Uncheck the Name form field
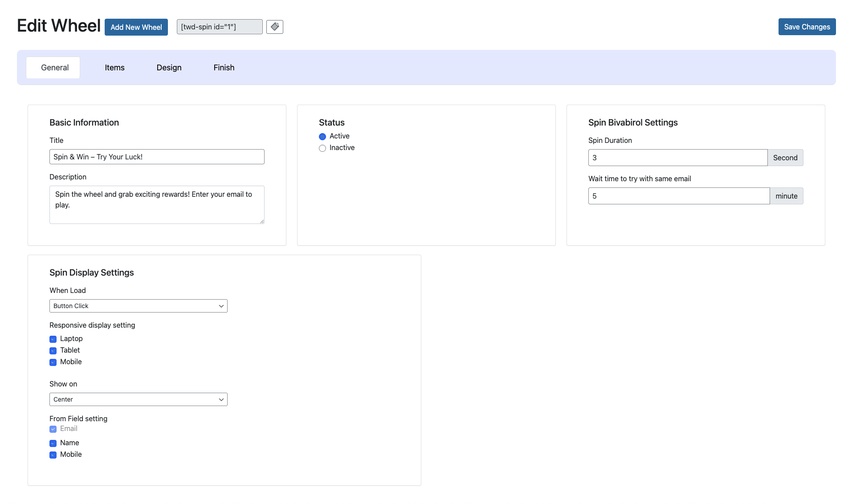Viewport: 844px width, 504px height. (53, 443)
